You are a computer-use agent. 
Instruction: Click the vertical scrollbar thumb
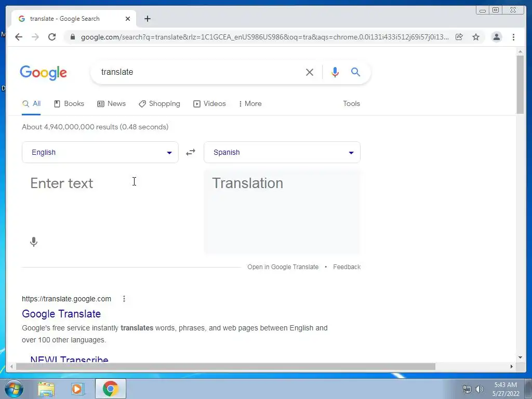coord(520,85)
